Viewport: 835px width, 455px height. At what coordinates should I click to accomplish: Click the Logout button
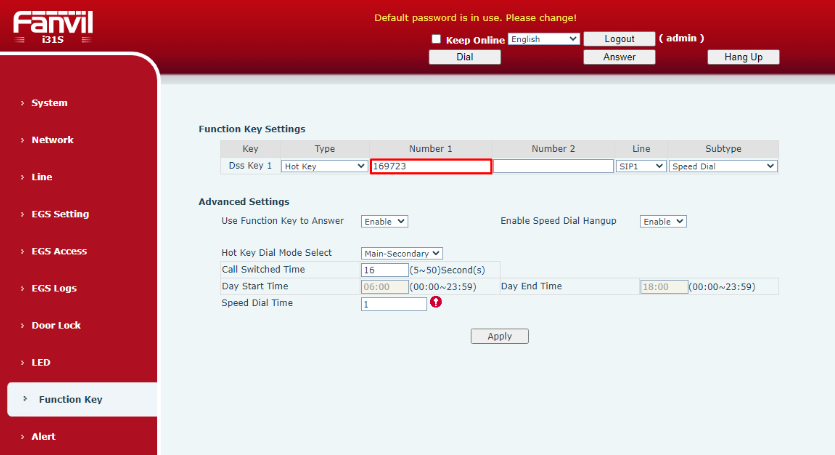pyautogui.click(x=619, y=39)
